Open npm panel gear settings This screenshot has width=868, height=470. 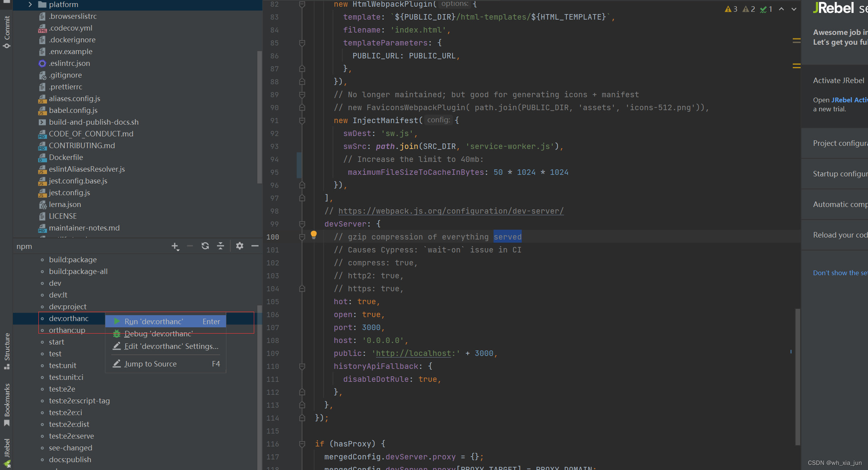[240, 246]
